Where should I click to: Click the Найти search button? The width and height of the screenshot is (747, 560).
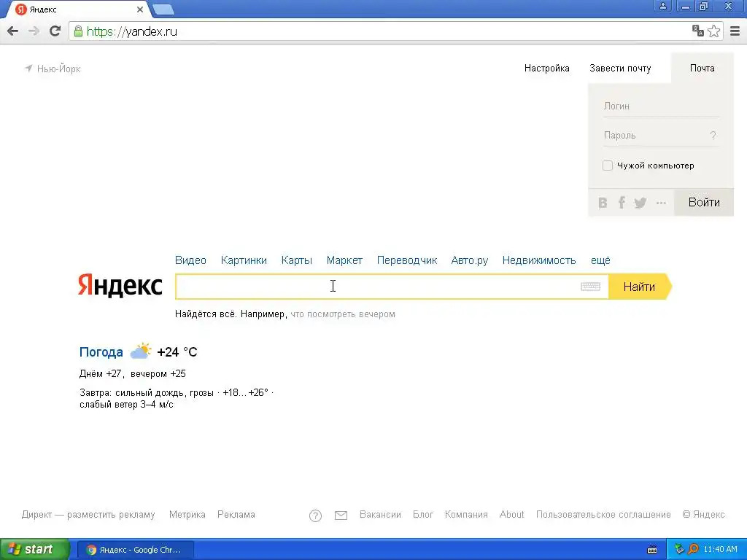click(x=640, y=287)
